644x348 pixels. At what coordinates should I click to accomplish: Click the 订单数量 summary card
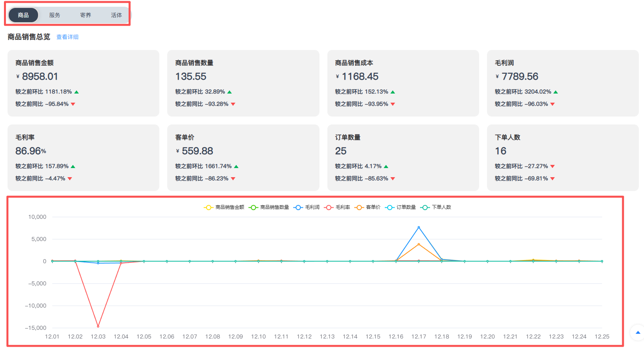[403, 157]
